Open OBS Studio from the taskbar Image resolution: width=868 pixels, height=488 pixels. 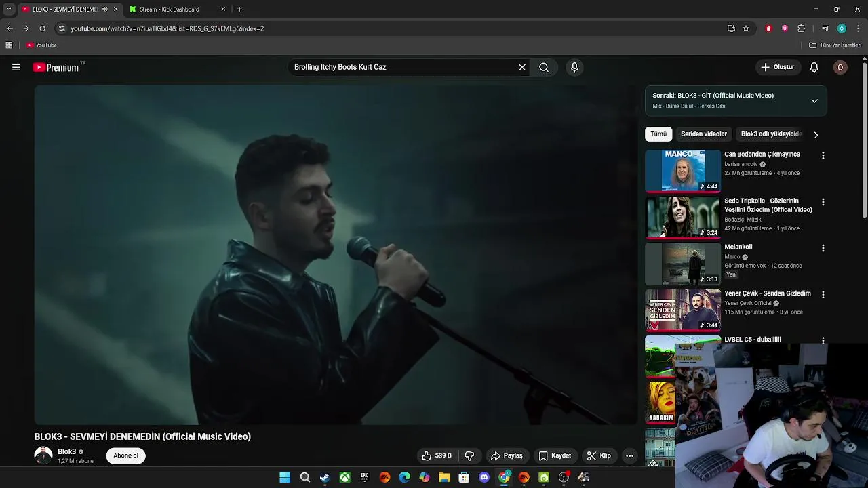tap(564, 477)
